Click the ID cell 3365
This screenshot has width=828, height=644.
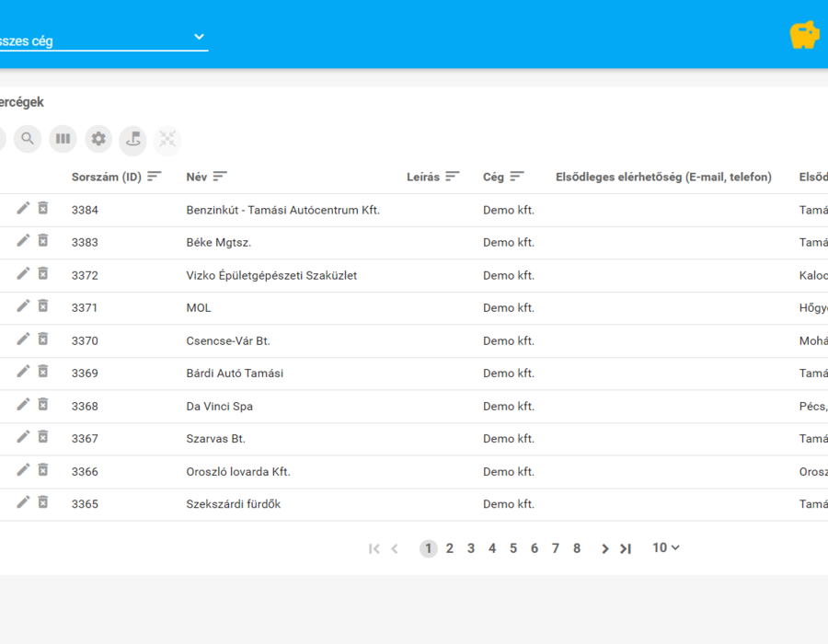click(x=85, y=504)
